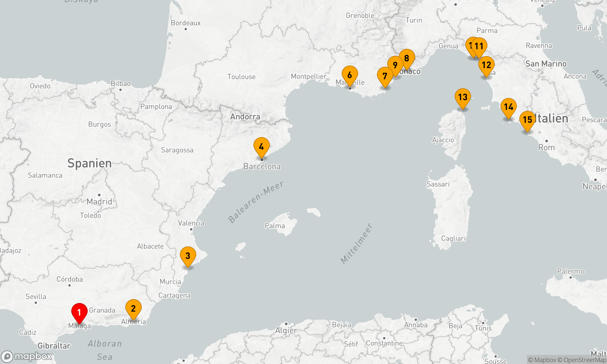
Task: Click the orange marker labeled 9
Action: 395,65
